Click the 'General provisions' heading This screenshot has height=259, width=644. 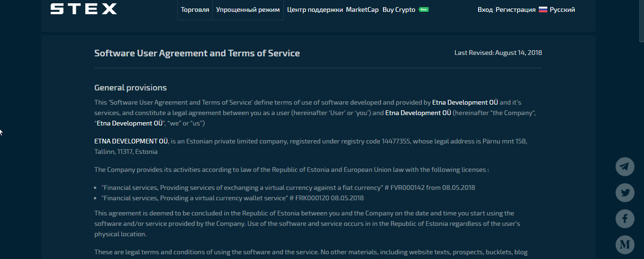coord(130,88)
